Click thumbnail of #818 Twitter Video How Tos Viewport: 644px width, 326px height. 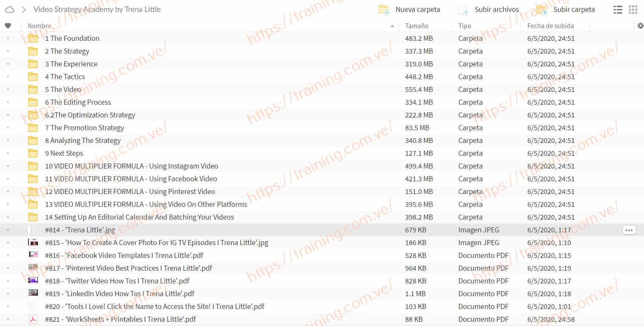33,280
